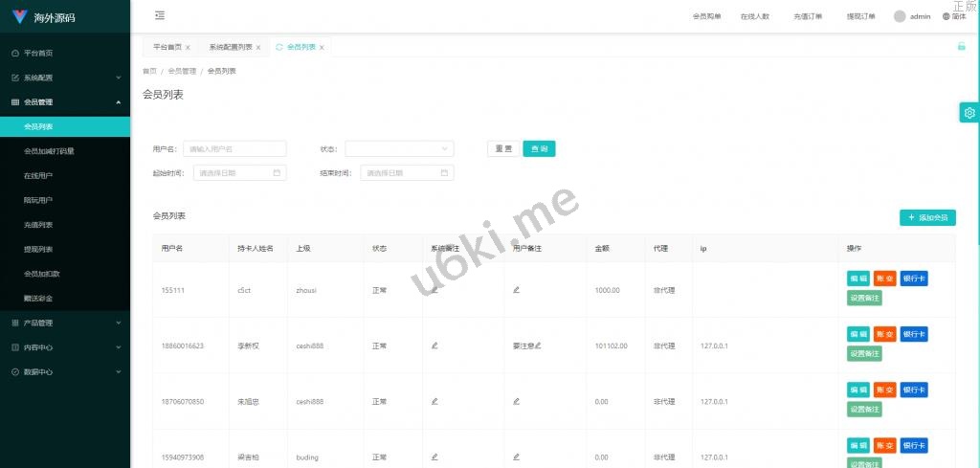Click the 用户名 username input field
The image size is (980, 468).
(234, 148)
